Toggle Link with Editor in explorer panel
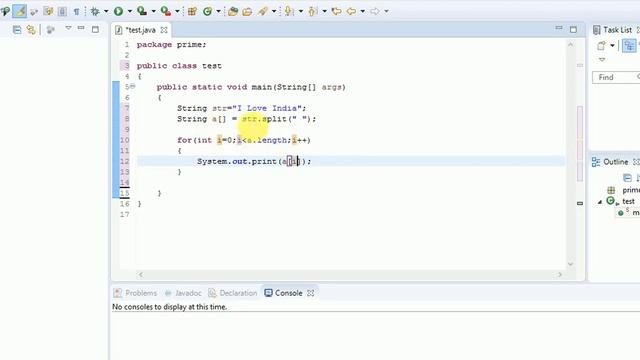 click(31, 30)
